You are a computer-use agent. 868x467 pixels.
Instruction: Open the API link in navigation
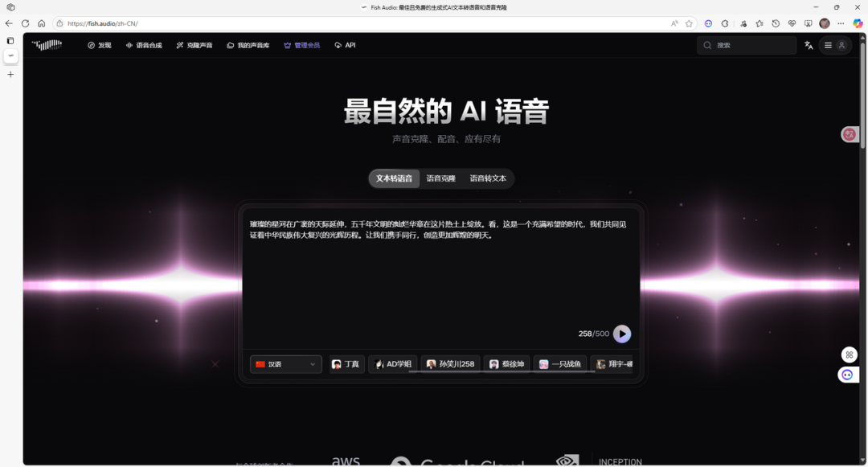tap(345, 45)
